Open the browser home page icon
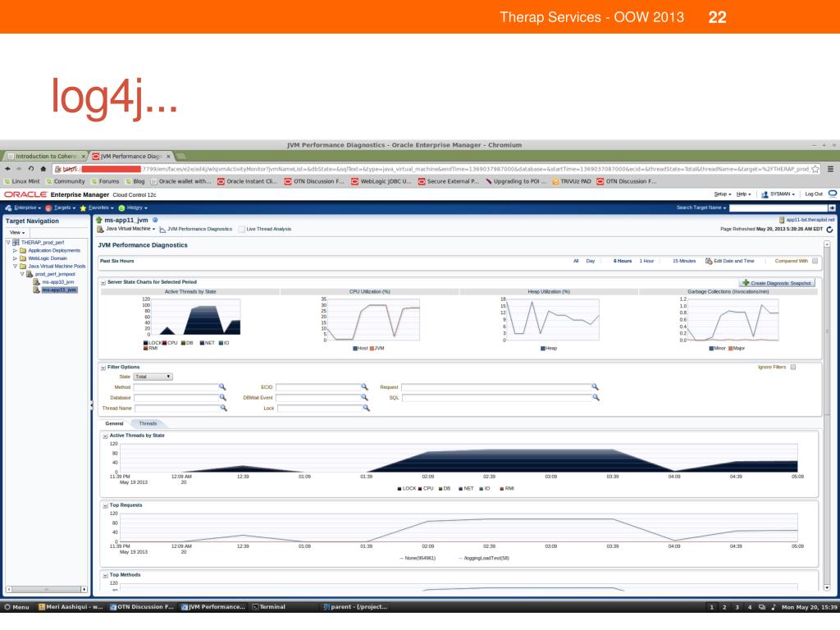 [43, 169]
